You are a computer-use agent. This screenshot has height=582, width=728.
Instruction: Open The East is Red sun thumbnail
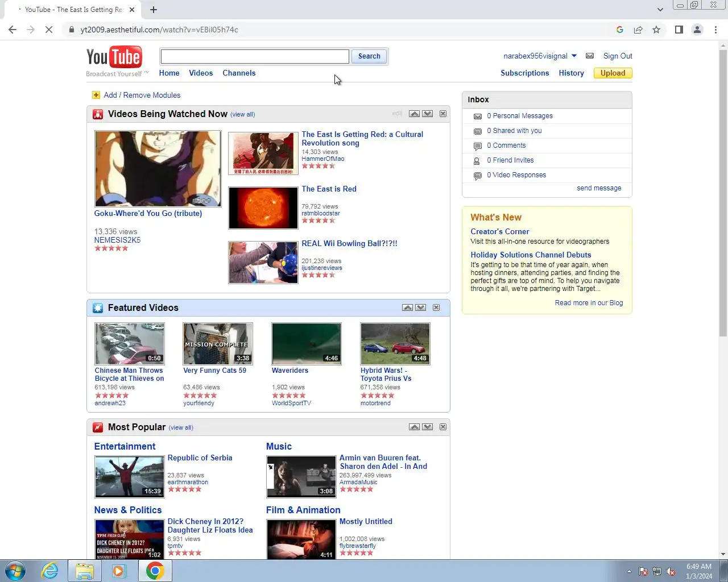tap(263, 208)
